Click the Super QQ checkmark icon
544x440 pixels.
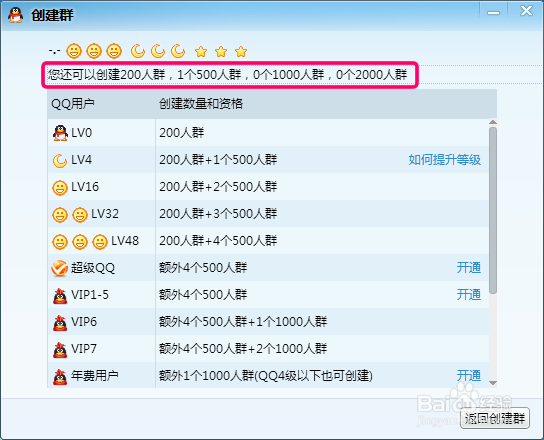tap(59, 268)
